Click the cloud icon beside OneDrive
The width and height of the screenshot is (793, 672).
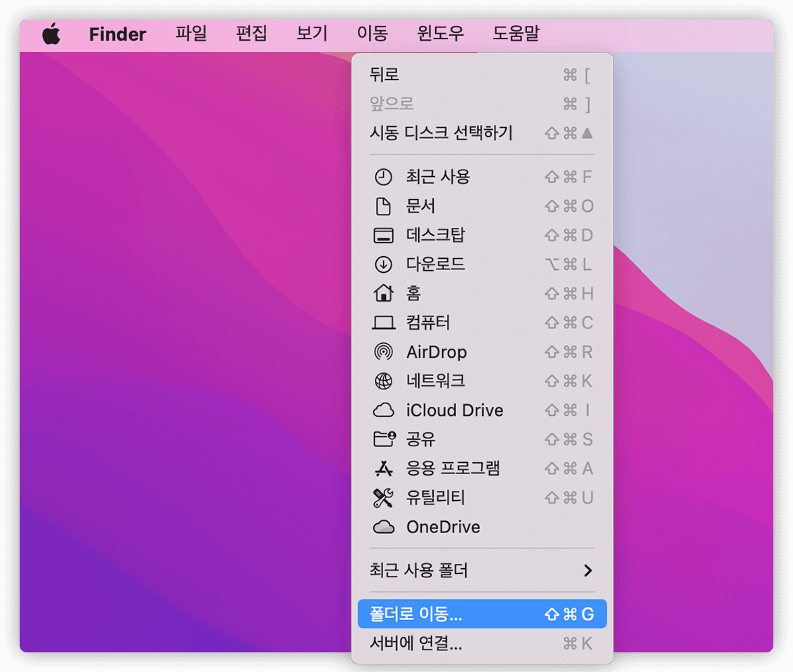click(383, 527)
